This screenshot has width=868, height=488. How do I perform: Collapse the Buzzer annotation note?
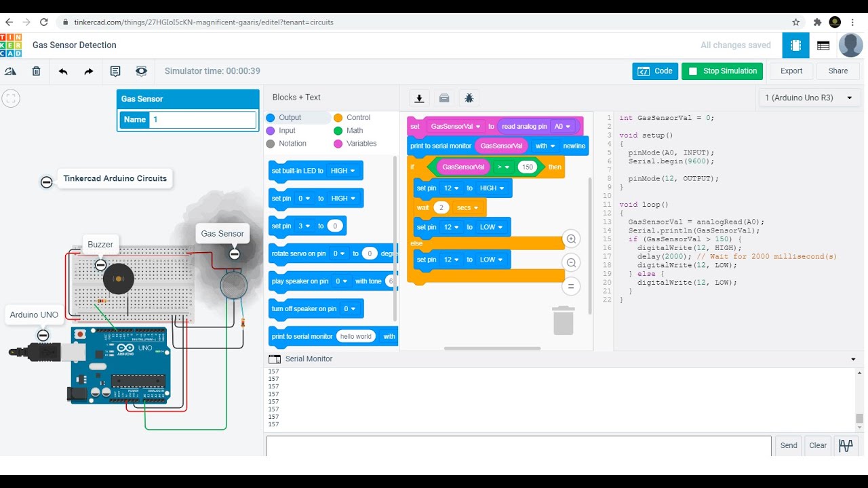click(x=100, y=265)
